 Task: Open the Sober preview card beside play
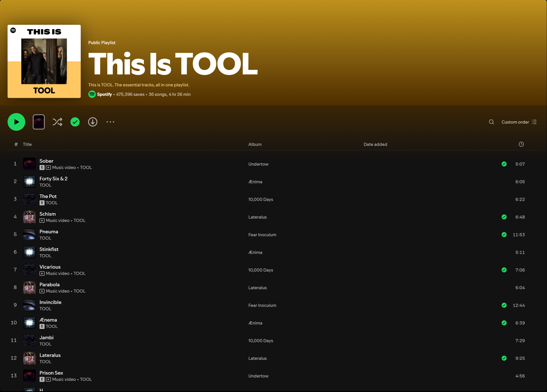coord(39,122)
